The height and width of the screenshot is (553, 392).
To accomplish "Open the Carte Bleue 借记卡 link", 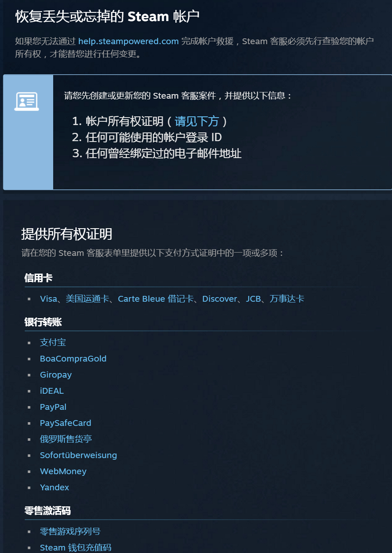I will 155,299.
